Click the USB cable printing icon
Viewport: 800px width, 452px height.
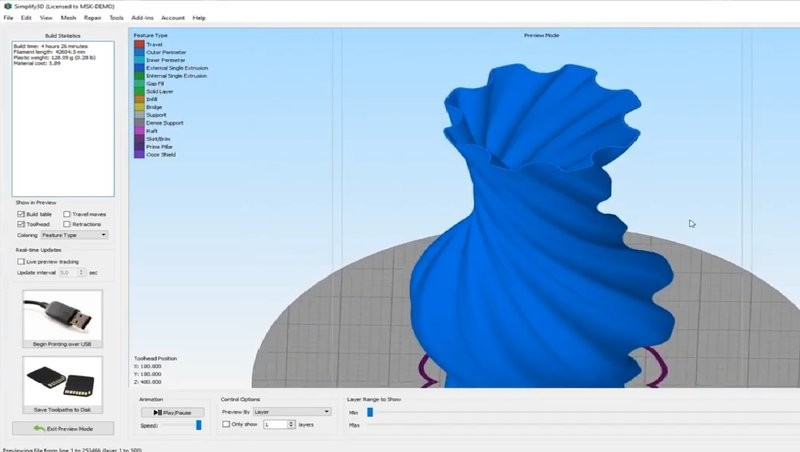62,313
